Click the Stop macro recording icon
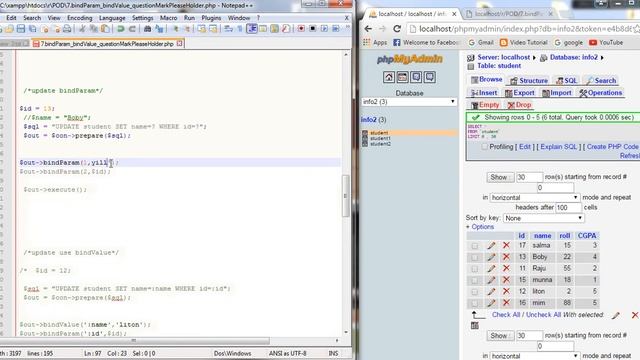This screenshot has width=640, height=360. click(313, 29)
